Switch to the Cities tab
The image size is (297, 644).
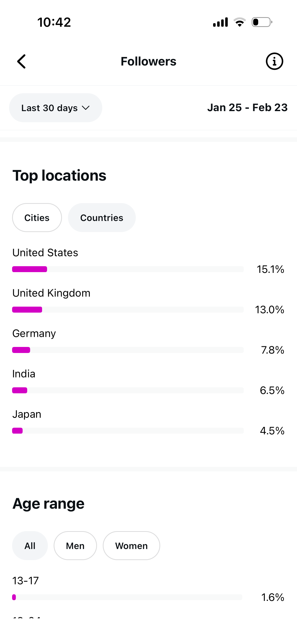click(x=37, y=218)
